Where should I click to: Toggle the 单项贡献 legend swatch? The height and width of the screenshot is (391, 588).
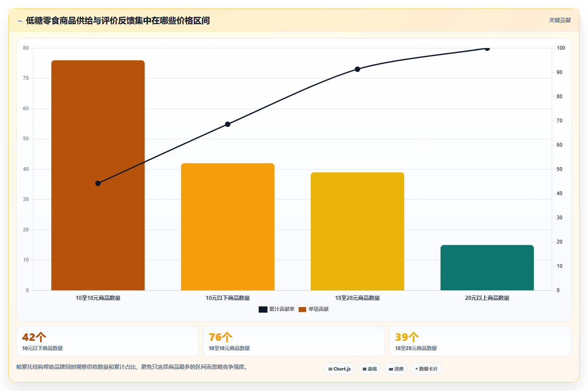(302, 310)
